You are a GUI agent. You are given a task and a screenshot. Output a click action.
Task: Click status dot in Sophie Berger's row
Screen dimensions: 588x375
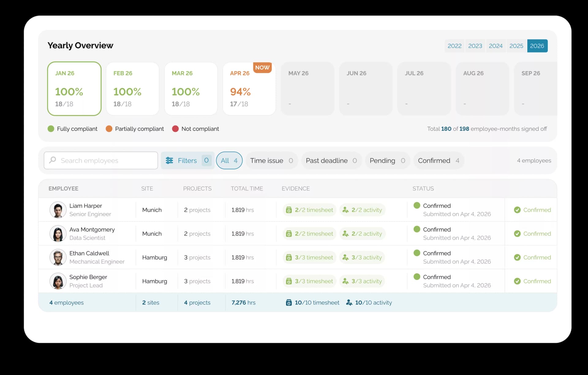(417, 277)
